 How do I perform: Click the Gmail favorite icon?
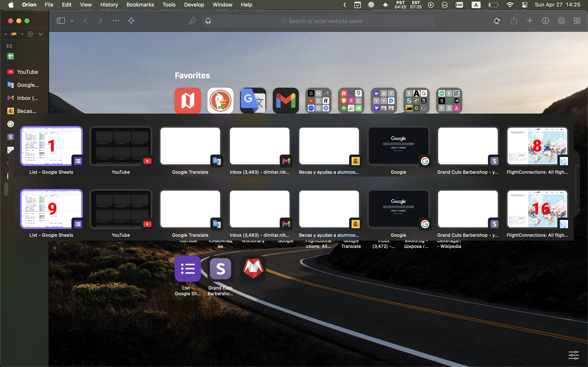click(x=286, y=101)
